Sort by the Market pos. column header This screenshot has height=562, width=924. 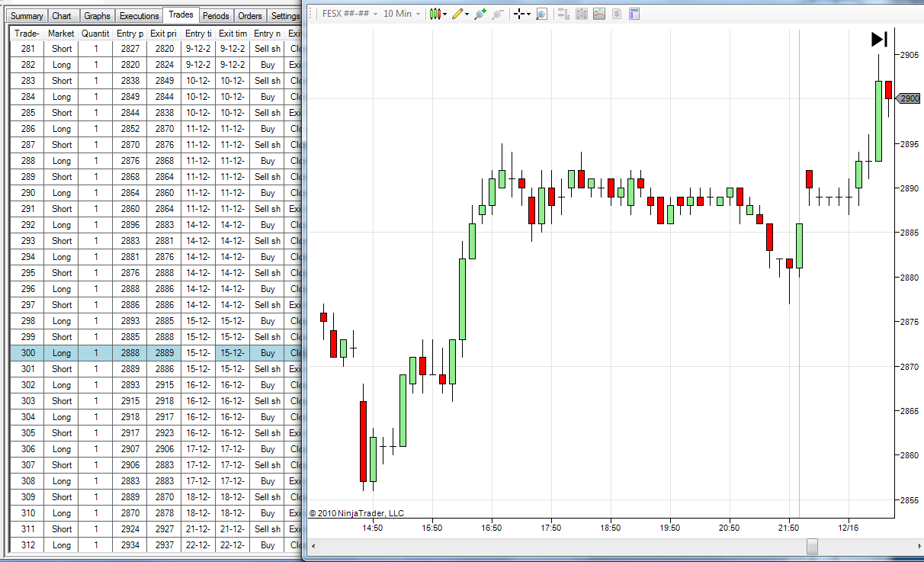(x=62, y=34)
